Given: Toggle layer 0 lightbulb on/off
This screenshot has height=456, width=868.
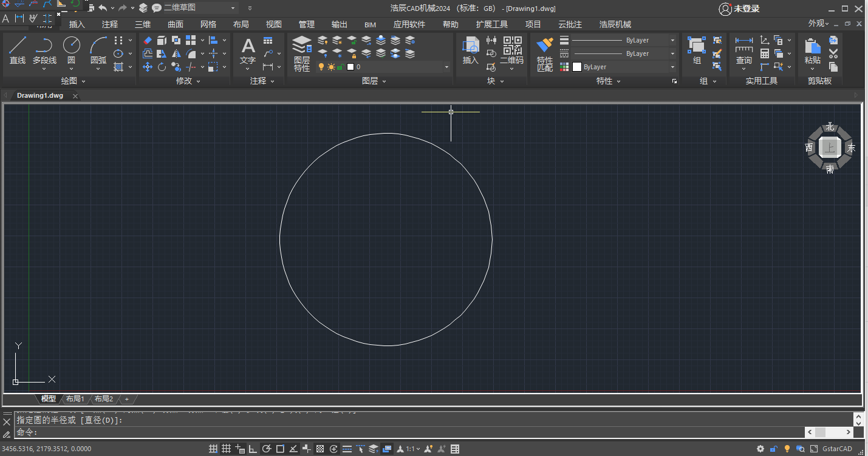Looking at the screenshot, I should [x=321, y=67].
